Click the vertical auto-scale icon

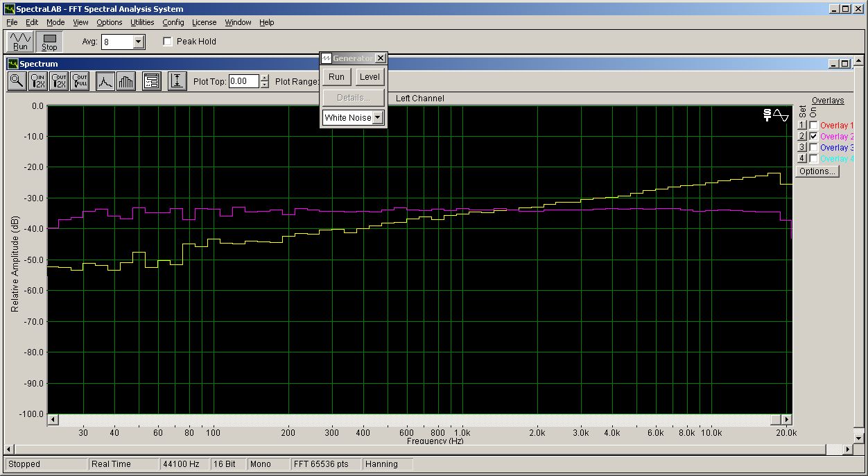click(177, 81)
